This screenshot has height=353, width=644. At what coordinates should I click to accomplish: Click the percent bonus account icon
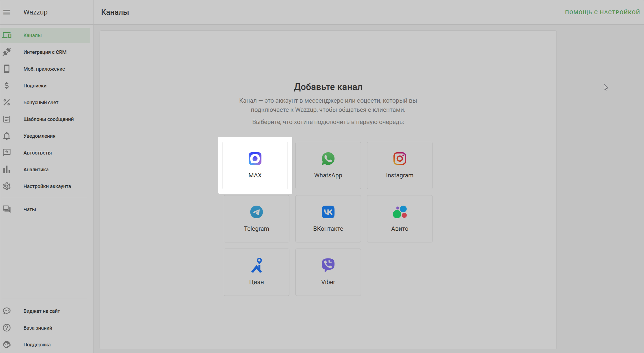click(7, 102)
